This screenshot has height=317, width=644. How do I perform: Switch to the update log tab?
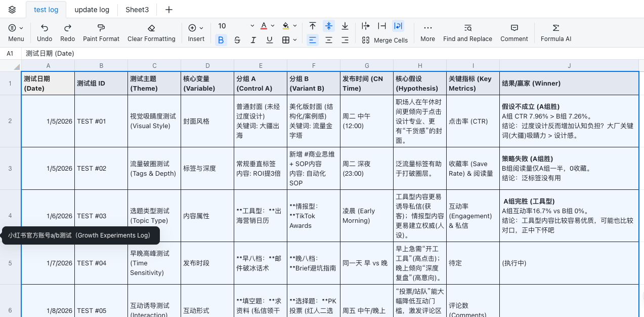[x=92, y=9]
